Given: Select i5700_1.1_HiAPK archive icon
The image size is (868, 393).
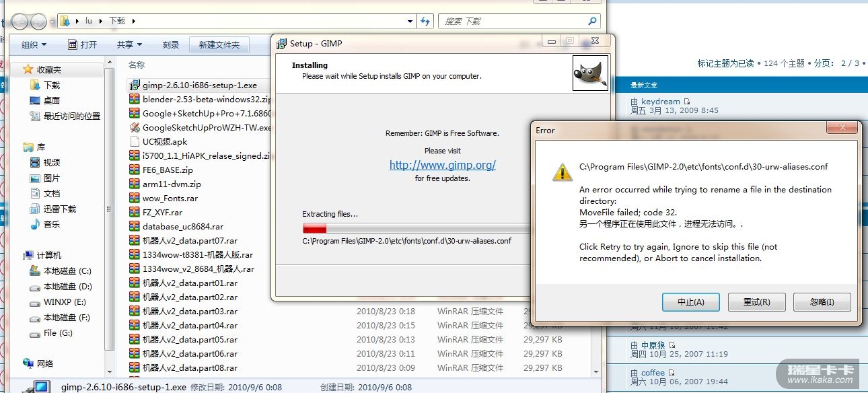Looking at the screenshot, I should pos(135,156).
